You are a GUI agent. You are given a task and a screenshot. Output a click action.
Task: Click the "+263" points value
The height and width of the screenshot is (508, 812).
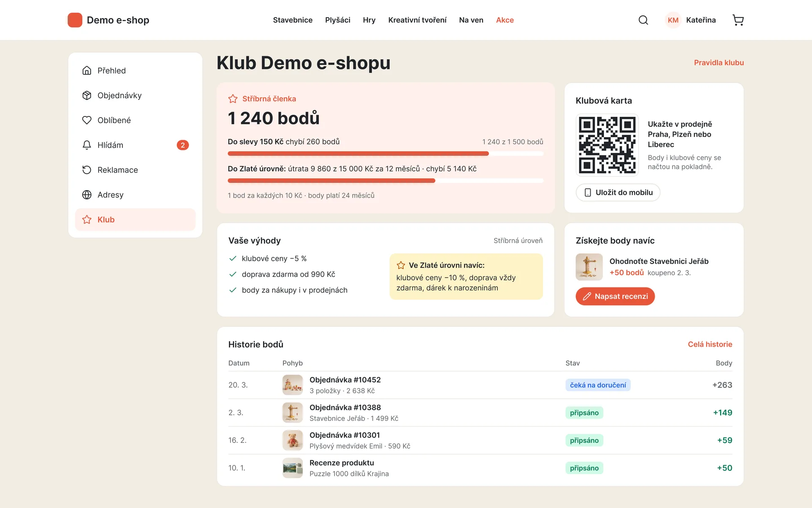[x=722, y=385]
